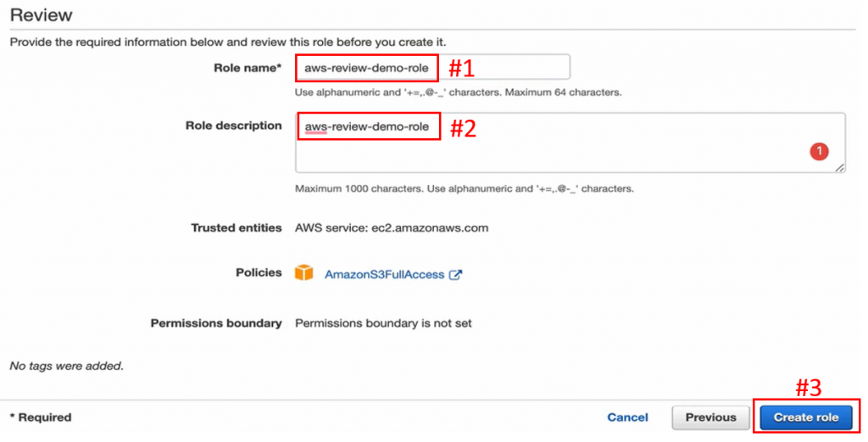This screenshot has width=868, height=442.
Task: Click the 'No tags were added' note
Action: tap(66, 366)
